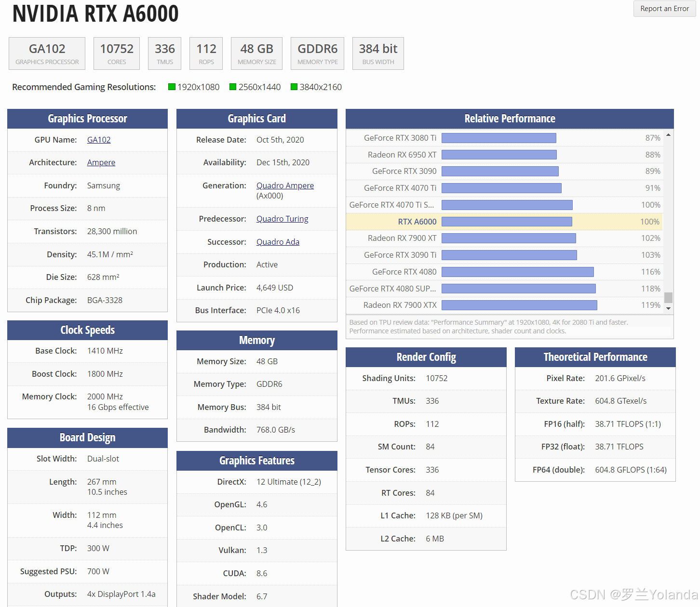Select the highlighted RTX A6000 performance row
The width and height of the screenshot is (700, 607).
(x=504, y=222)
